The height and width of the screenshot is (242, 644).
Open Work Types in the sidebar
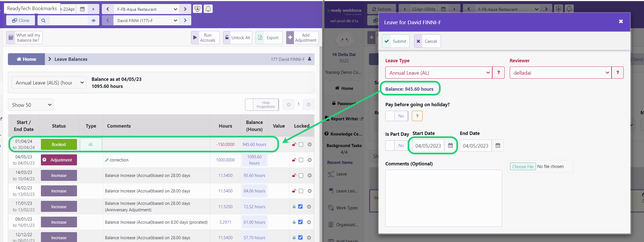pos(343,208)
